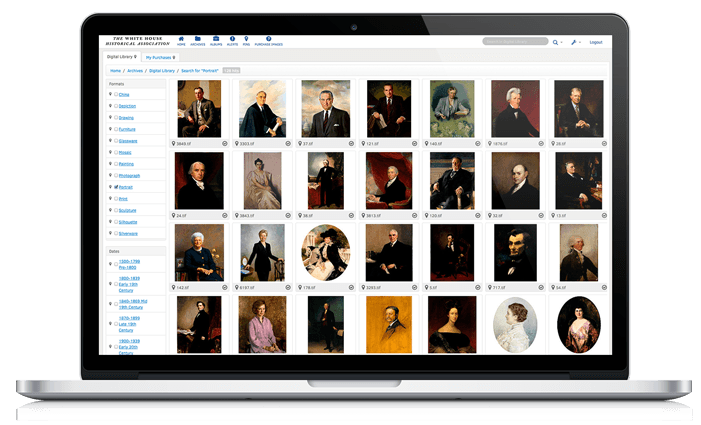Viewport: 701px width, 425px height.
Task: Click the Search Digital Library input field
Action: click(514, 42)
